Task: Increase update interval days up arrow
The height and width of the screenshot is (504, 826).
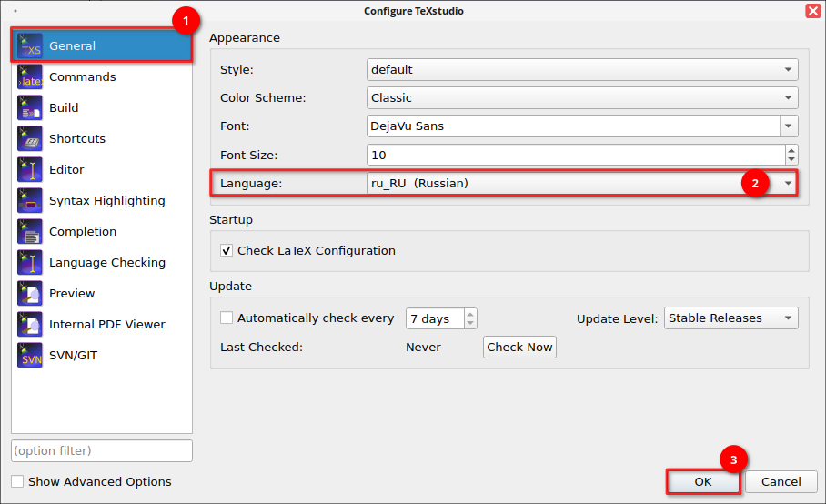Action: (x=470, y=314)
